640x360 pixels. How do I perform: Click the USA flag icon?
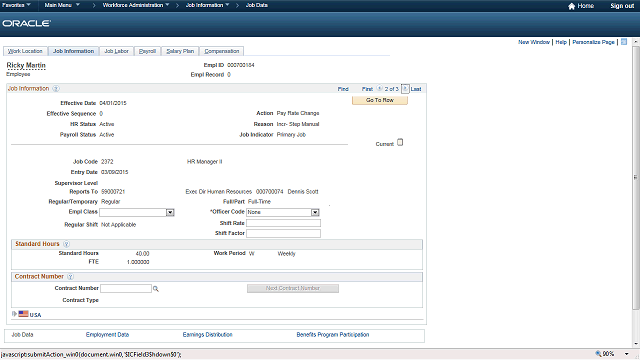(23, 314)
